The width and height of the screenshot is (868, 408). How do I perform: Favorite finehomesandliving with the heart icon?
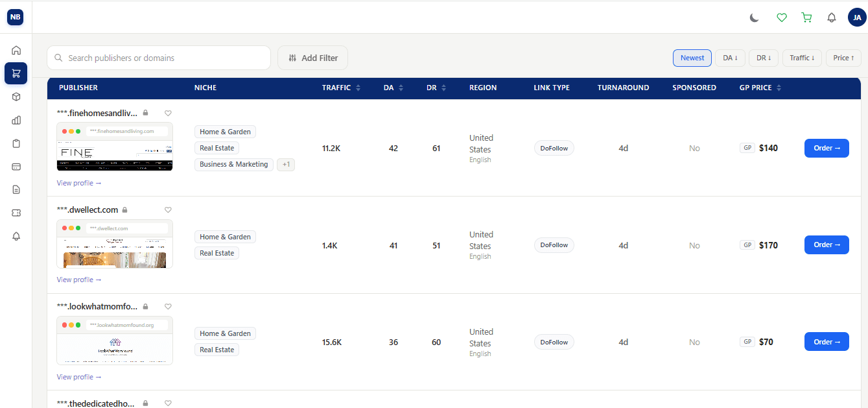(168, 113)
